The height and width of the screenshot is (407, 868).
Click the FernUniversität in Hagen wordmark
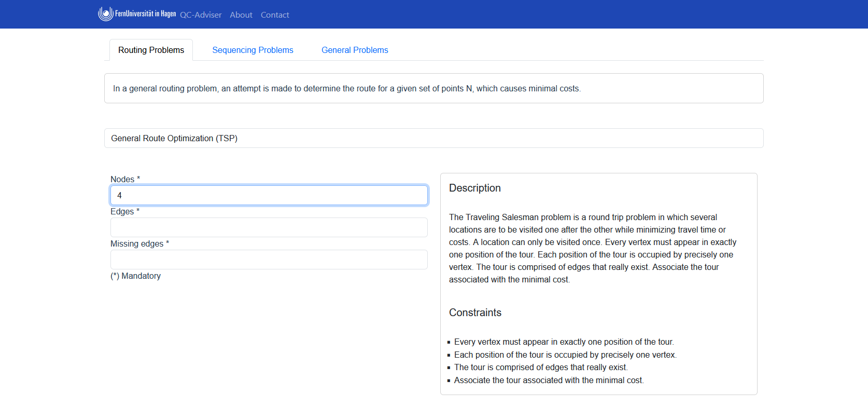click(145, 14)
